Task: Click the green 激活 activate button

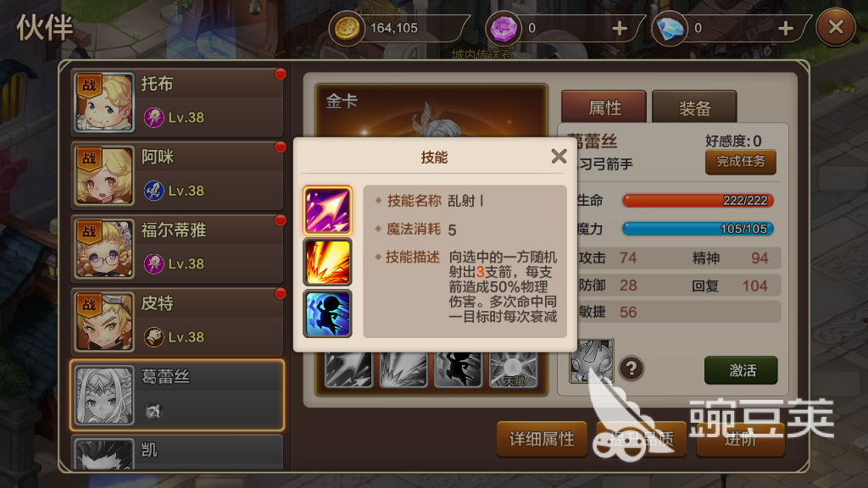Action: tap(741, 370)
